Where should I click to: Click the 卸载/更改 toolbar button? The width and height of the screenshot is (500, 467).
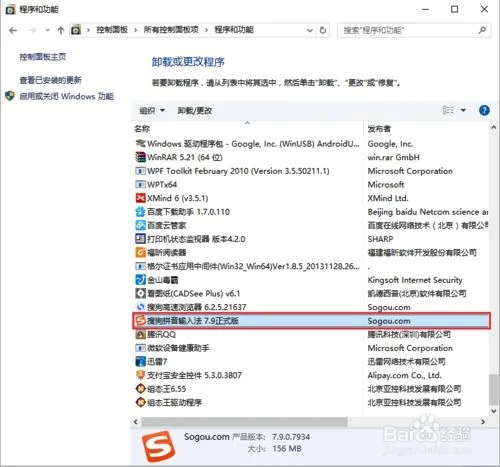click(195, 110)
